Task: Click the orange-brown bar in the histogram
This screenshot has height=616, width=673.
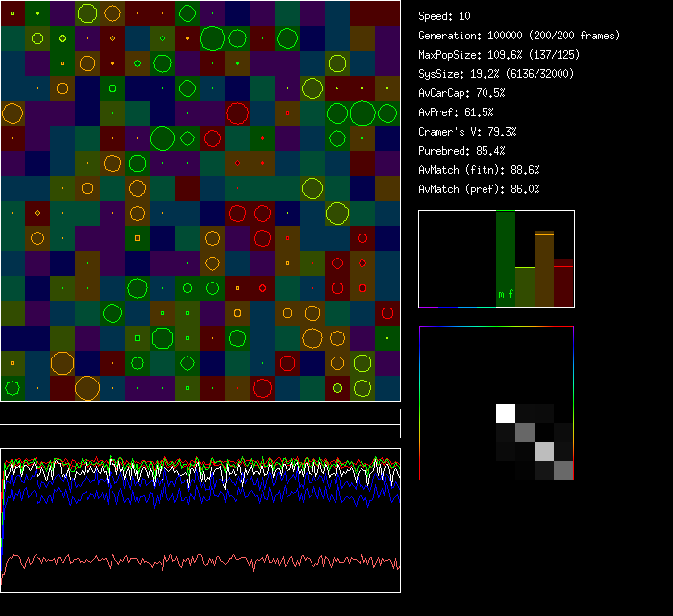Action: [544, 269]
